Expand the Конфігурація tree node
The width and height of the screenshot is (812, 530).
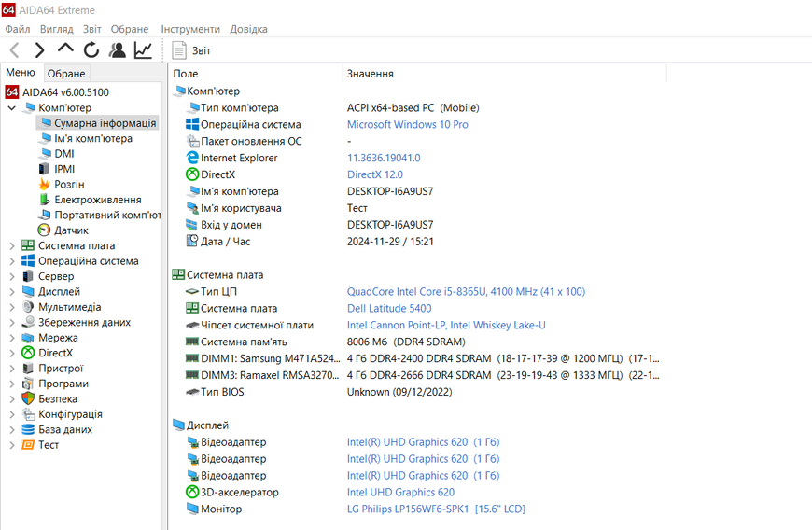pyautogui.click(x=12, y=414)
